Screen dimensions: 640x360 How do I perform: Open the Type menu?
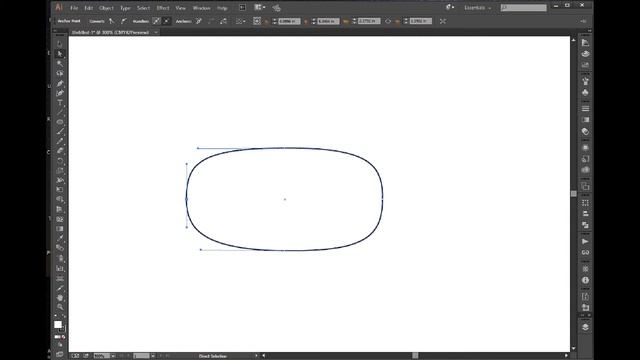(125, 8)
